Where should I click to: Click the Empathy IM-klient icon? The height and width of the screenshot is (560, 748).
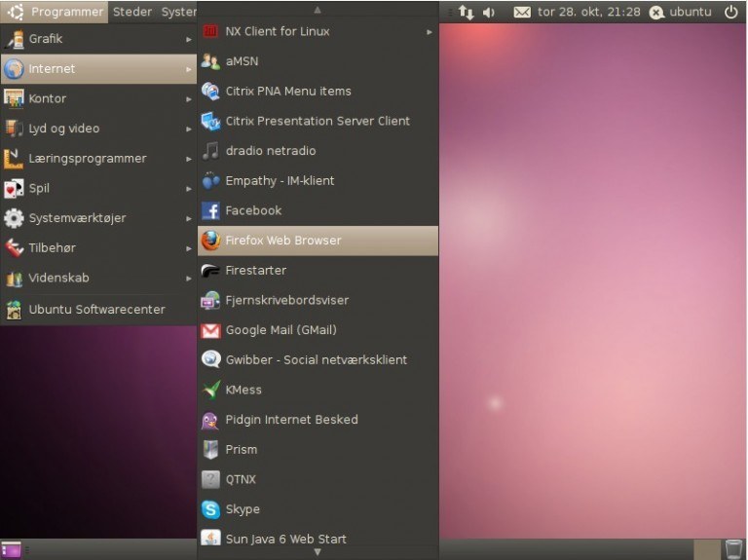coord(210,181)
